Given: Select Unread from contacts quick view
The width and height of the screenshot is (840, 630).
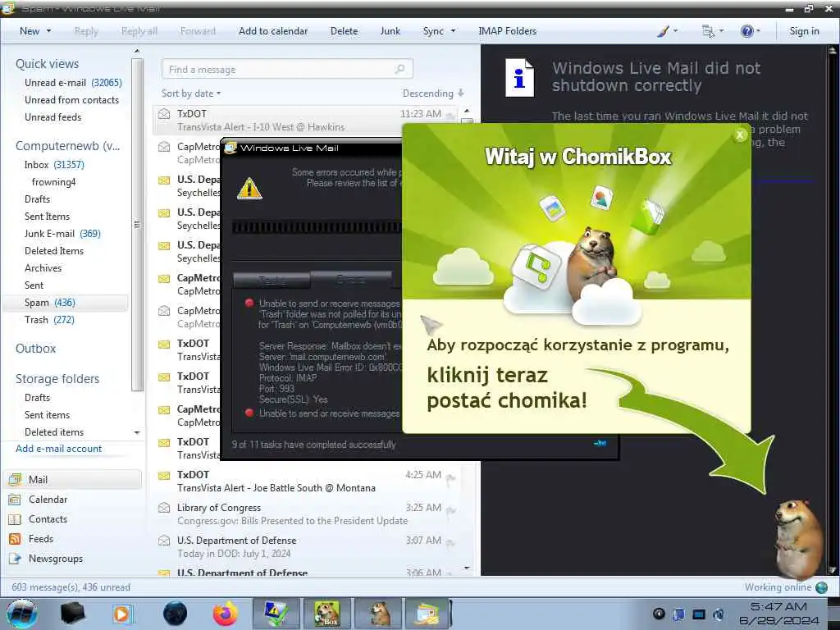Looking at the screenshot, I should coord(72,99).
